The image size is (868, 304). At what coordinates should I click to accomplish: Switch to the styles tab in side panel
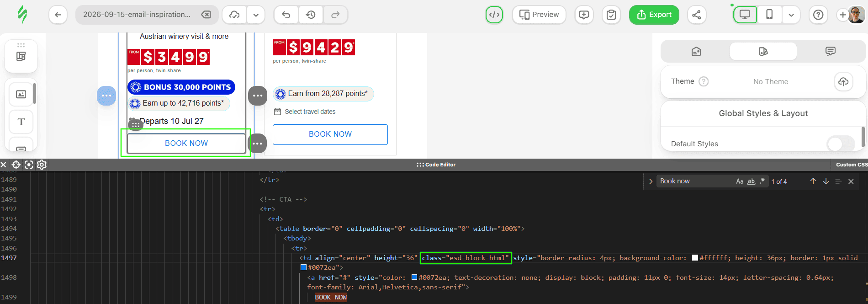(x=763, y=51)
